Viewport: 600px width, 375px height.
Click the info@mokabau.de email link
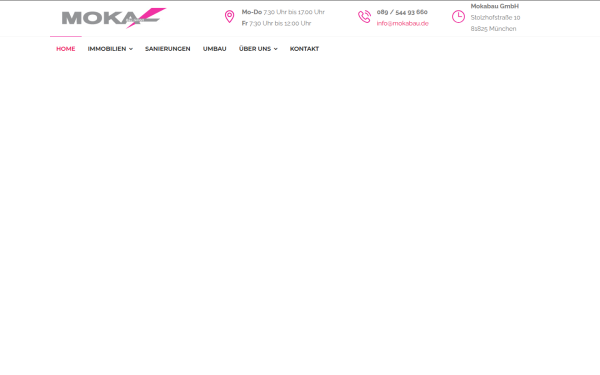(403, 23)
